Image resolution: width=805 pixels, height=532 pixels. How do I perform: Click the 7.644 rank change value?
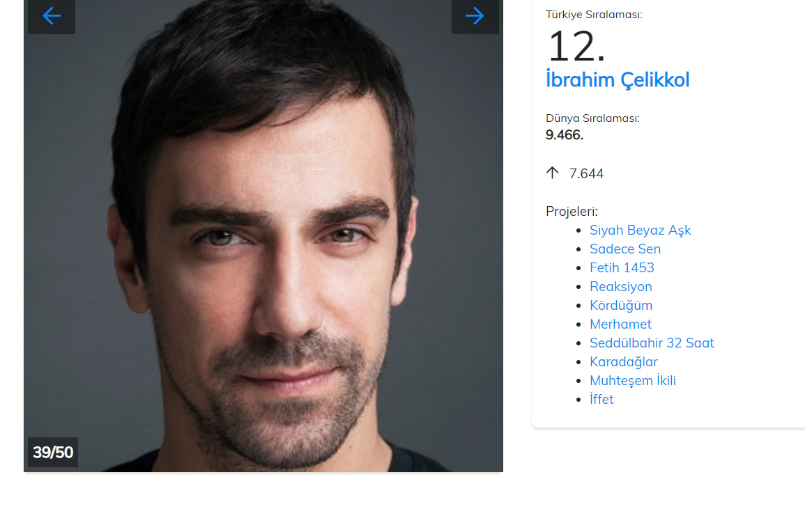[x=586, y=174]
